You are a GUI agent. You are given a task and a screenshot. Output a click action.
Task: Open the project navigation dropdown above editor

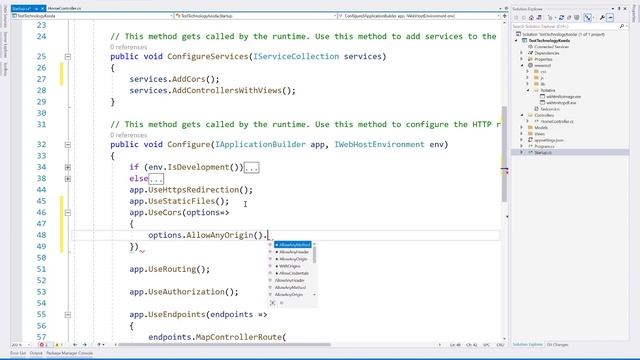pos(93,16)
